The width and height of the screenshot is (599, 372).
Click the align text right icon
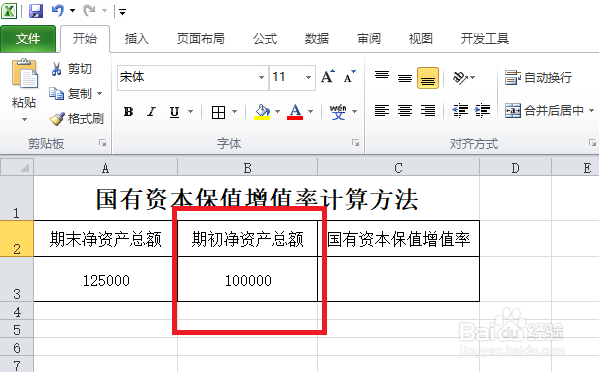point(428,111)
